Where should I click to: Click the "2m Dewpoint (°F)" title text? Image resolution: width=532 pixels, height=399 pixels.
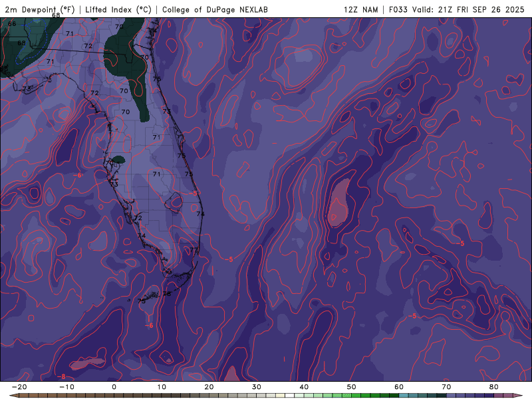(39, 9)
